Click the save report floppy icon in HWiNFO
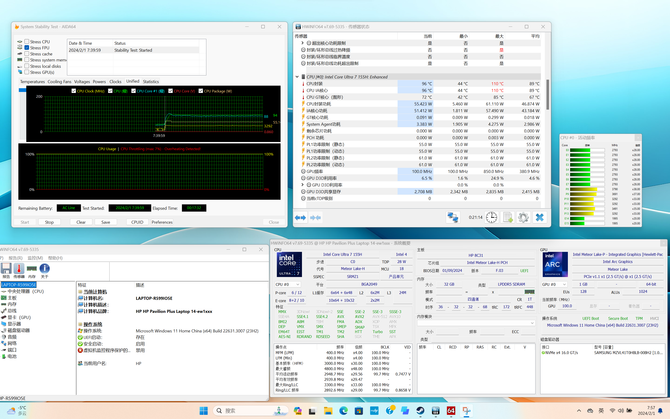Screen dimensions: 670x419 [x=6, y=268]
